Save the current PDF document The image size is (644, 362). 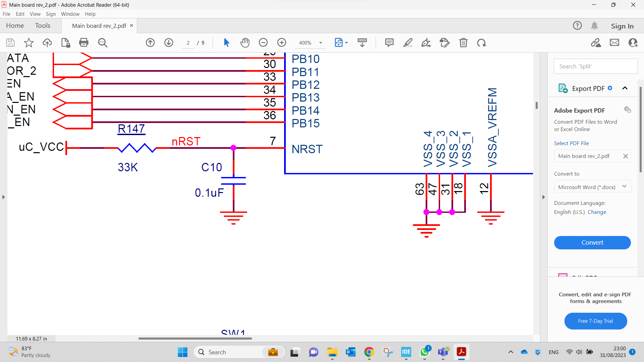[x=10, y=43]
